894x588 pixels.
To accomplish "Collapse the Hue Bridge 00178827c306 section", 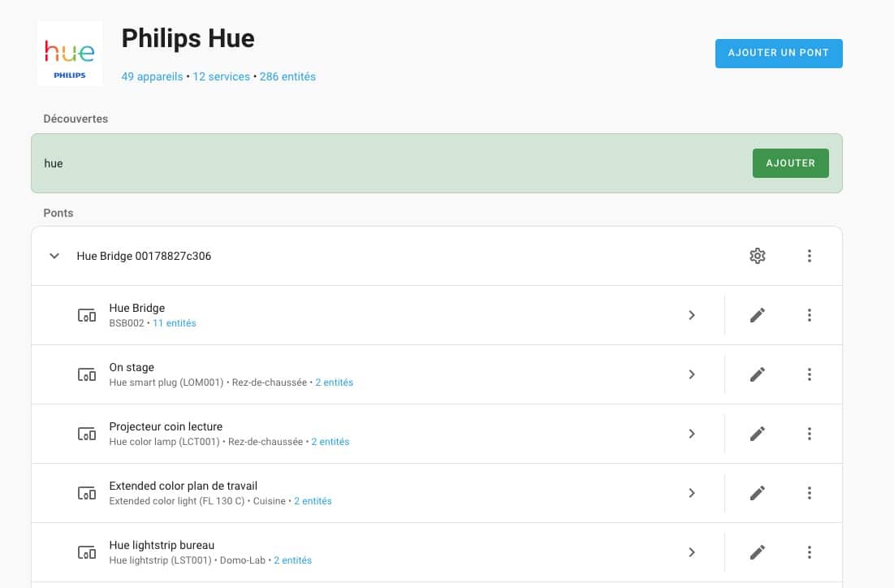I will point(54,256).
